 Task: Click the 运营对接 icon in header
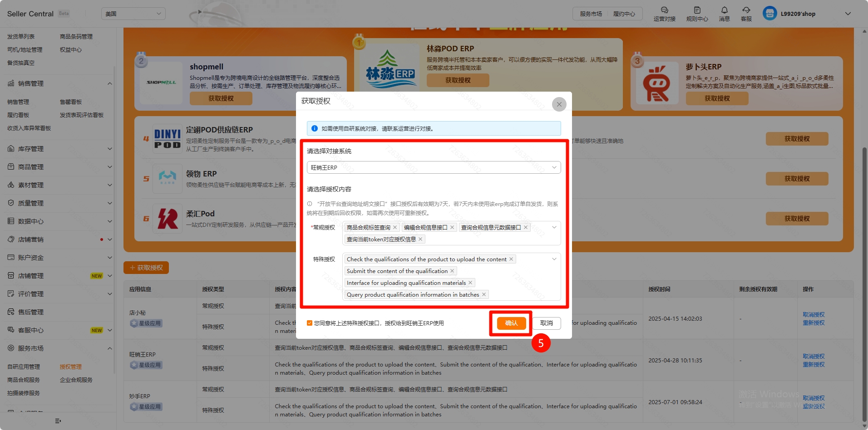tap(664, 10)
